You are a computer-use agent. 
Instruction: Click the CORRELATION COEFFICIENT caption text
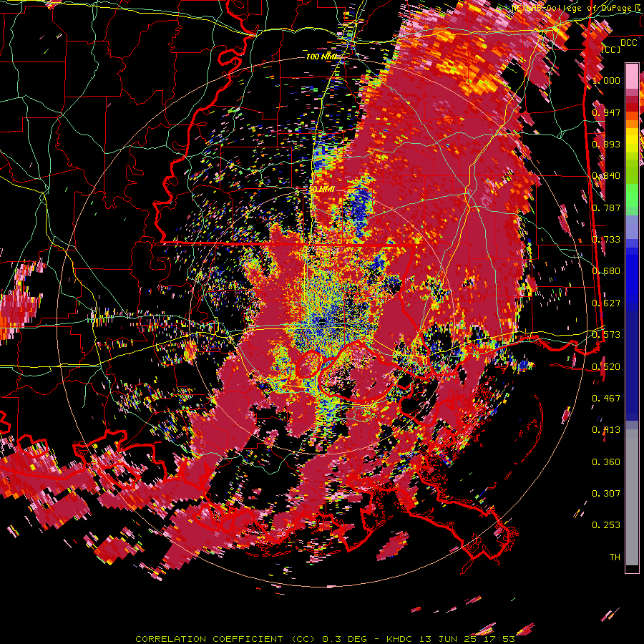(209, 639)
